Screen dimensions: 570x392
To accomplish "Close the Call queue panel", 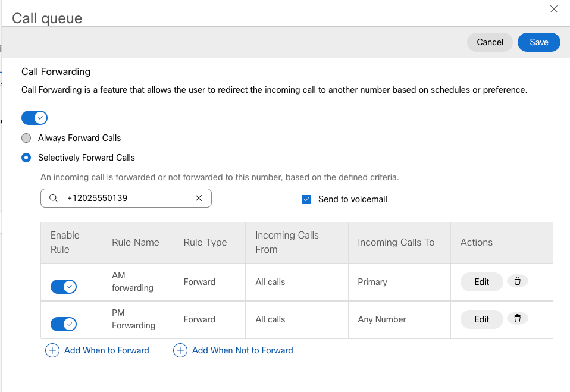I will click(554, 9).
